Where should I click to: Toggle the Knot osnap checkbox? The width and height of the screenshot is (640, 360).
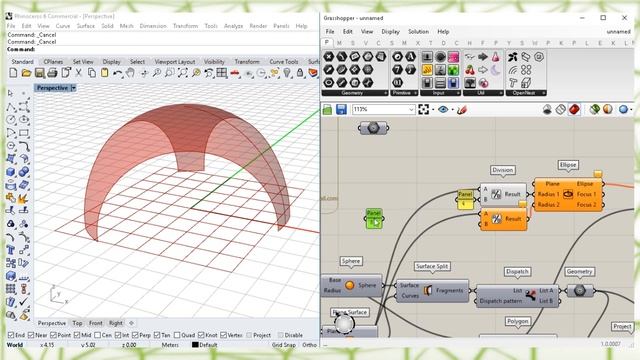pos(201,335)
